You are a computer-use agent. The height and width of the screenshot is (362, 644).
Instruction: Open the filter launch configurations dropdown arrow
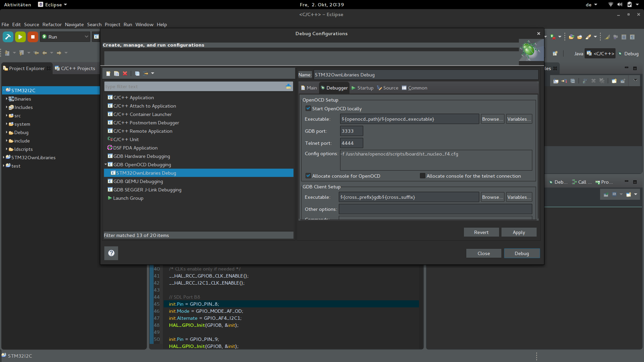click(153, 73)
